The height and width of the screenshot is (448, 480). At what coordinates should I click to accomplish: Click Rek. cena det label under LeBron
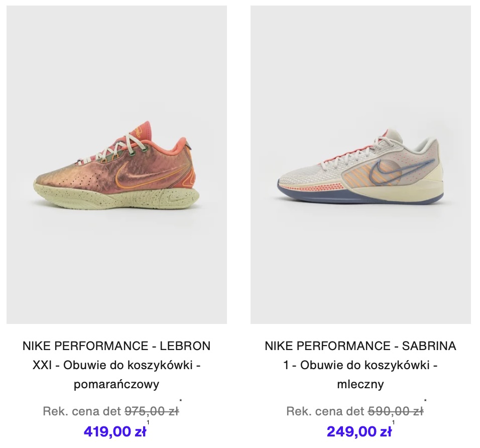pos(82,411)
